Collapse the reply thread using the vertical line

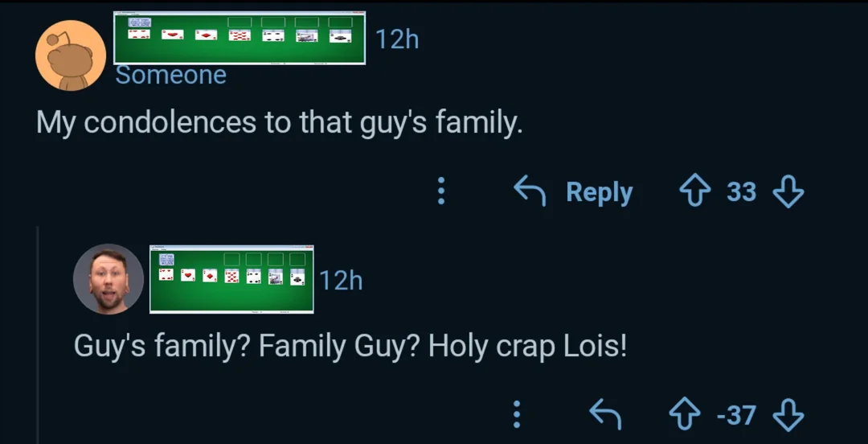[39, 338]
